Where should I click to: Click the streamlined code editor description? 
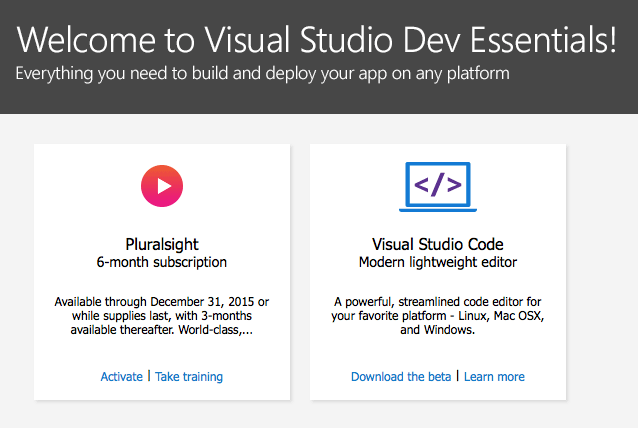coord(438,316)
